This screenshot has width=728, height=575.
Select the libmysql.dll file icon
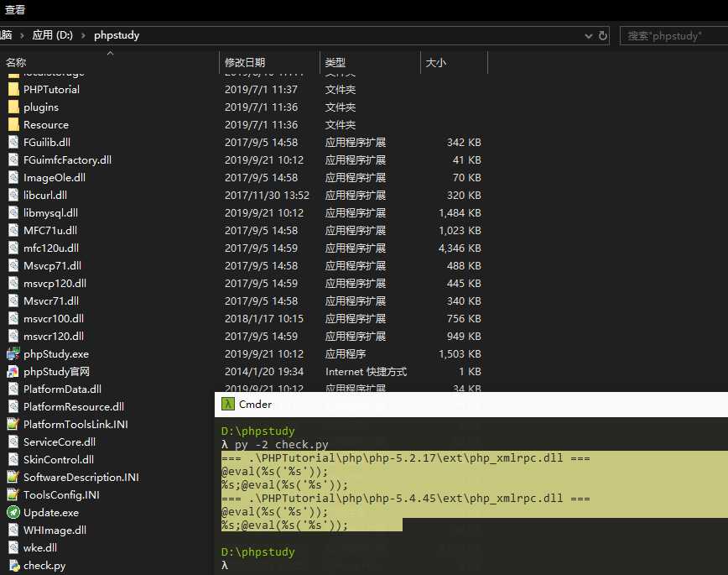13,213
